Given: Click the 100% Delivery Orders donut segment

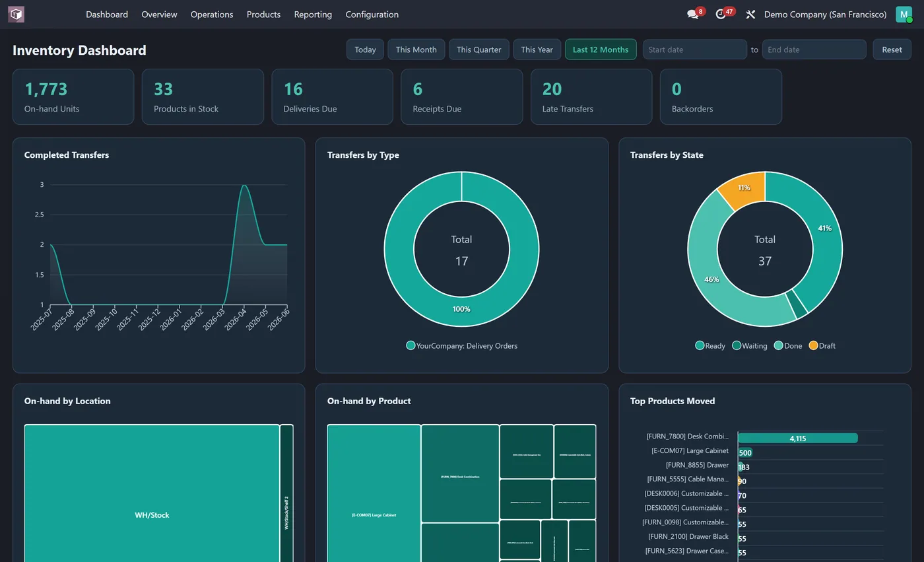Looking at the screenshot, I should click(x=461, y=309).
